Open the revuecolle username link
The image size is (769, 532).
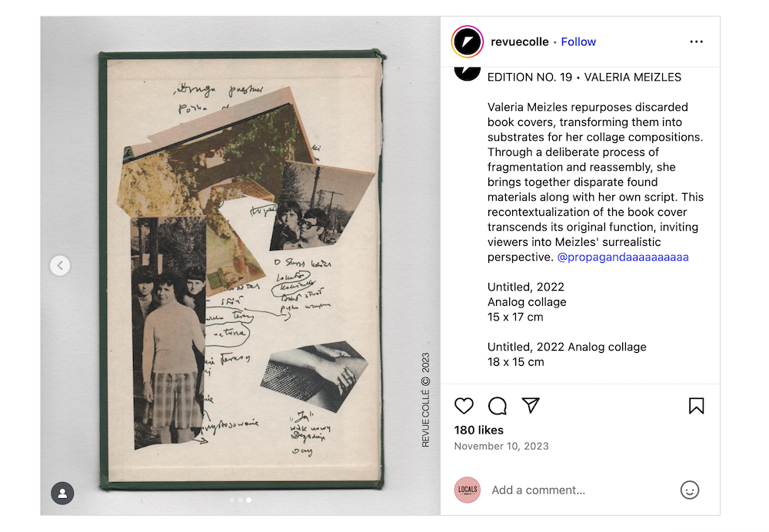[x=519, y=42]
